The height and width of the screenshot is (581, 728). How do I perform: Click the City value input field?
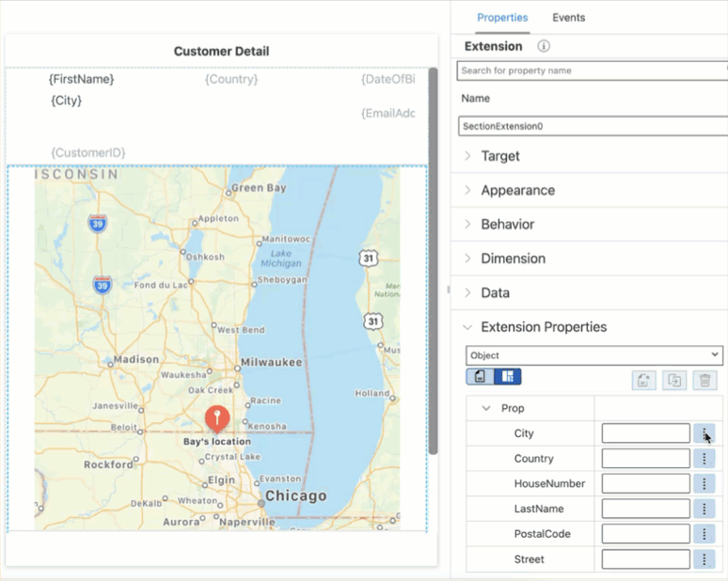point(645,433)
